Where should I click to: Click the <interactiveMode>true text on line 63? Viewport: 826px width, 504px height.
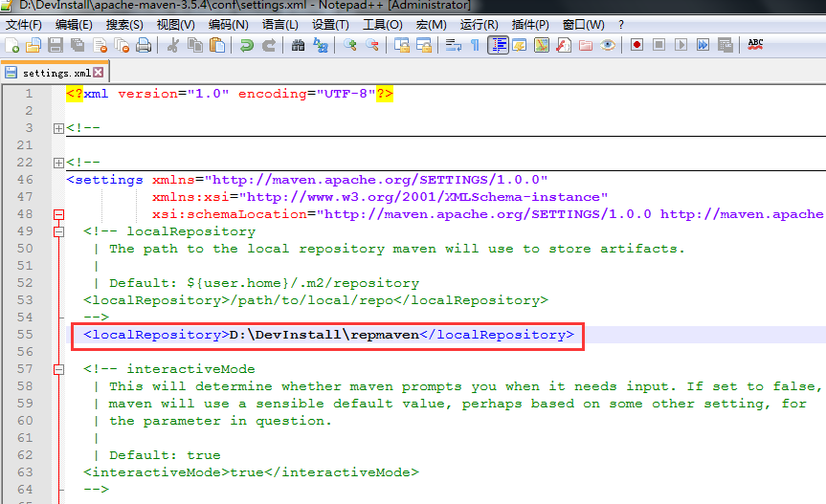pos(173,472)
